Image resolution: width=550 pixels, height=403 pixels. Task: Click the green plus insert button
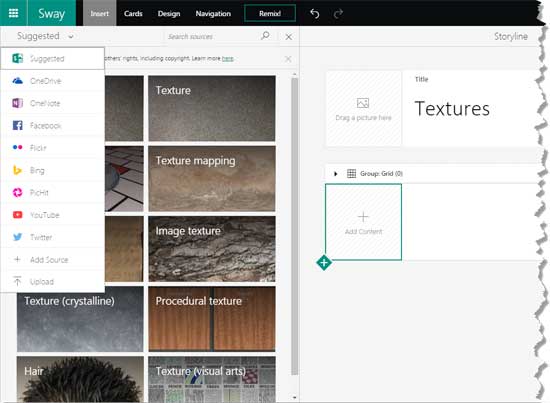click(x=324, y=263)
